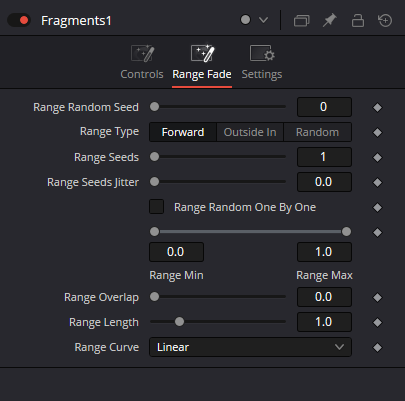Toggle keyframe diamond for Range Length
The image size is (405, 401).
(377, 322)
